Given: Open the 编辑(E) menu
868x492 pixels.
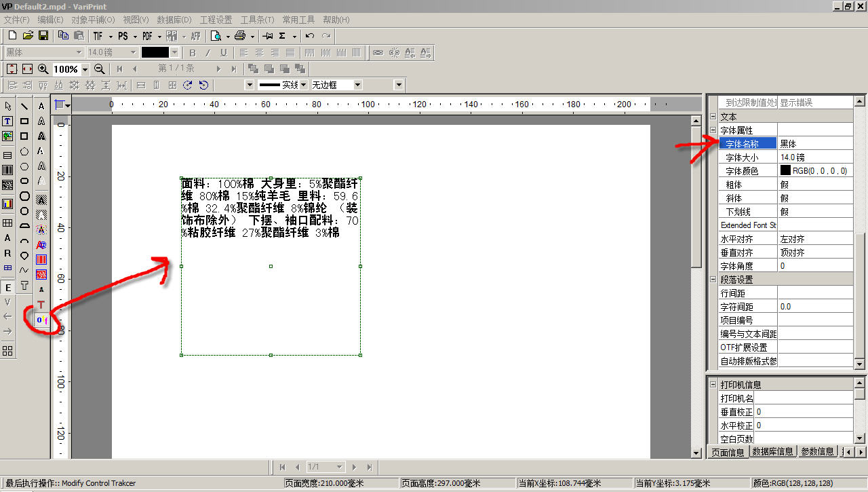Looking at the screenshot, I should 50,20.
